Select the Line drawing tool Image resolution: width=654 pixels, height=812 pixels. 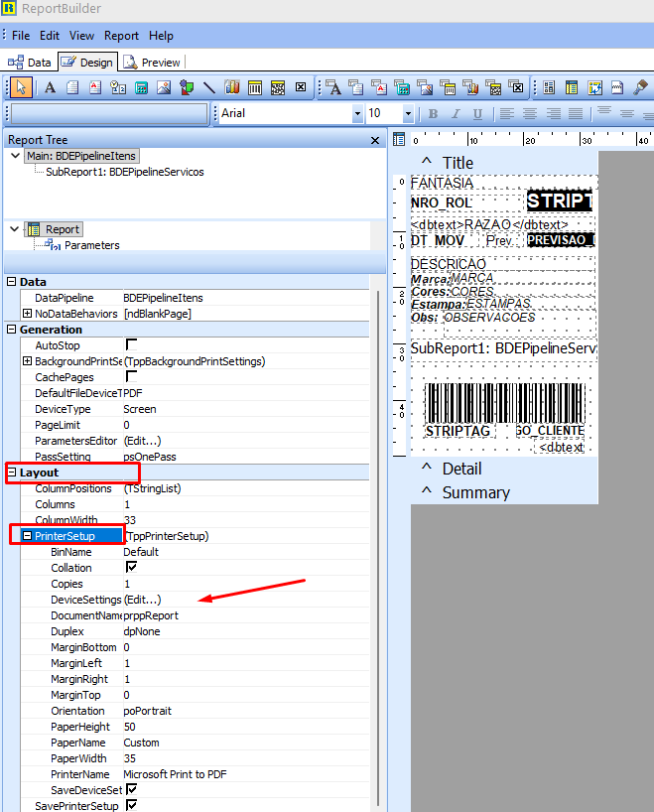coord(209,87)
